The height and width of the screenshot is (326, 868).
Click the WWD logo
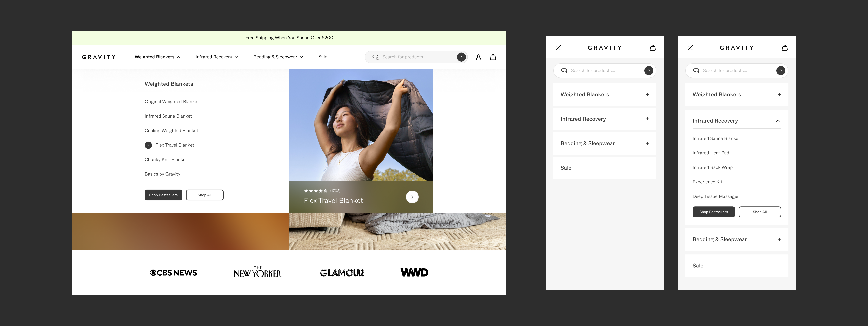414,272
